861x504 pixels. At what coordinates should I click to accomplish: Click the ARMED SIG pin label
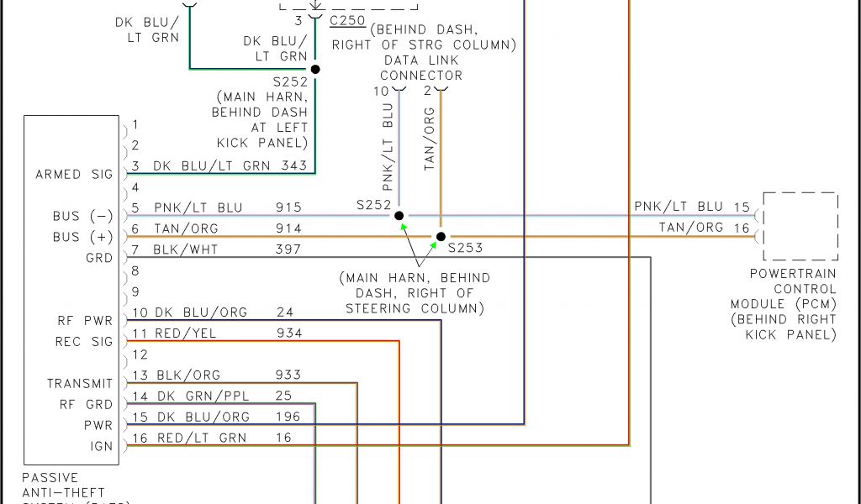74,175
